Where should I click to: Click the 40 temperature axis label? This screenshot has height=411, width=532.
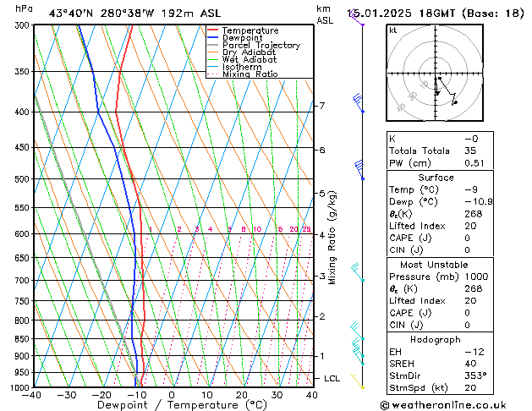point(311,395)
